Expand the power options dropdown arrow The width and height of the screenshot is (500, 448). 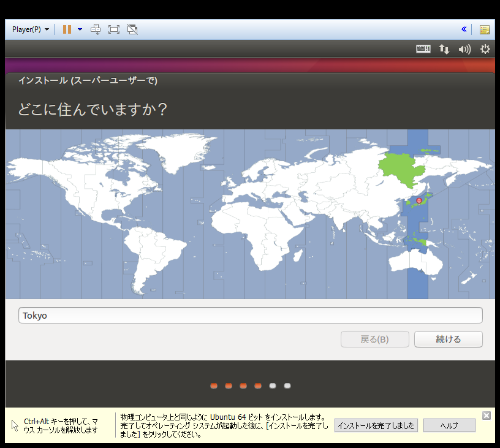[80, 29]
